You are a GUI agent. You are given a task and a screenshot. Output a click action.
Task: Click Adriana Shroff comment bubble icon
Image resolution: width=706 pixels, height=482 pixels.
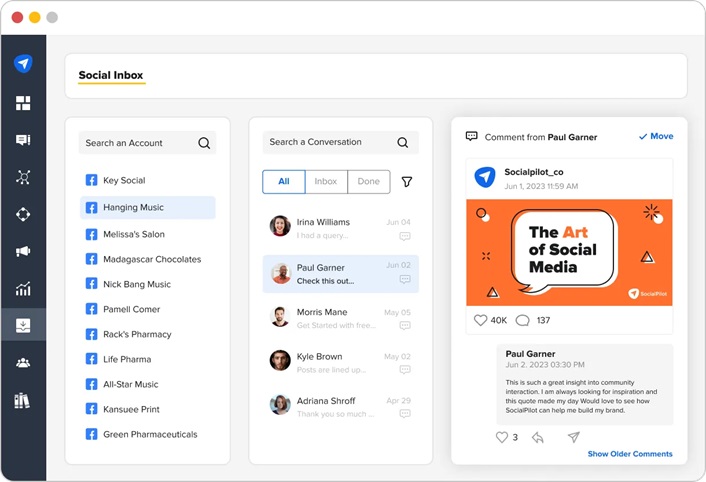click(x=405, y=414)
